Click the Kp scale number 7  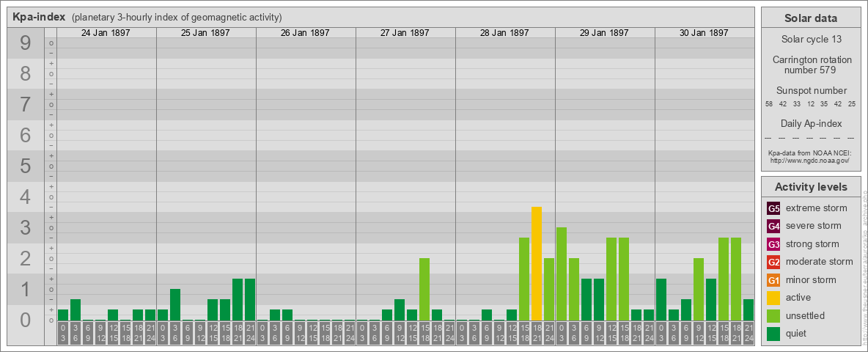click(x=25, y=105)
